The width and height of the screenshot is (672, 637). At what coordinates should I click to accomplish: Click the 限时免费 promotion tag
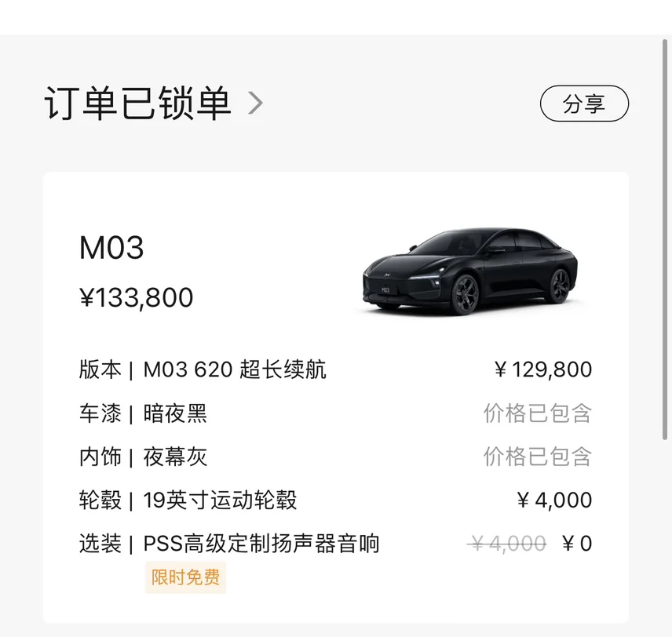point(185,578)
